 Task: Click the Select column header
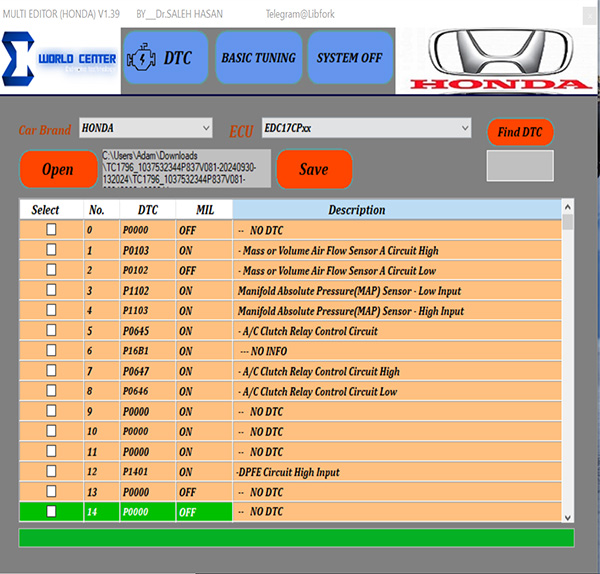51,210
